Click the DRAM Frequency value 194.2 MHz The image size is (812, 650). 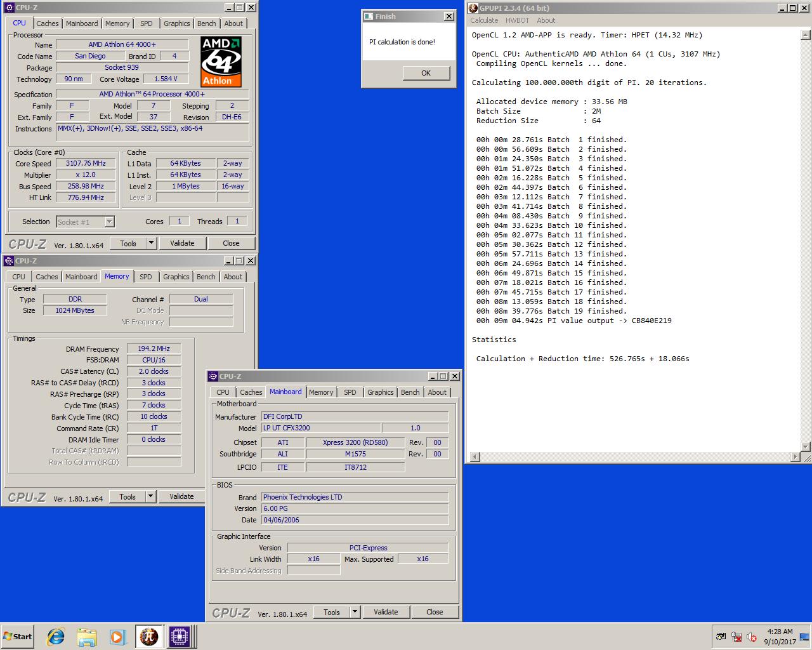pyautogui.click(x=154, y=348)
